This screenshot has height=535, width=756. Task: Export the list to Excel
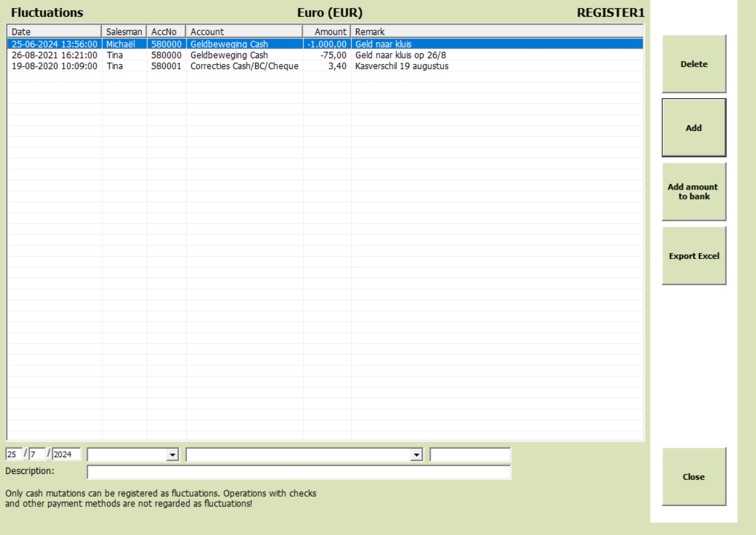point(694,256)
